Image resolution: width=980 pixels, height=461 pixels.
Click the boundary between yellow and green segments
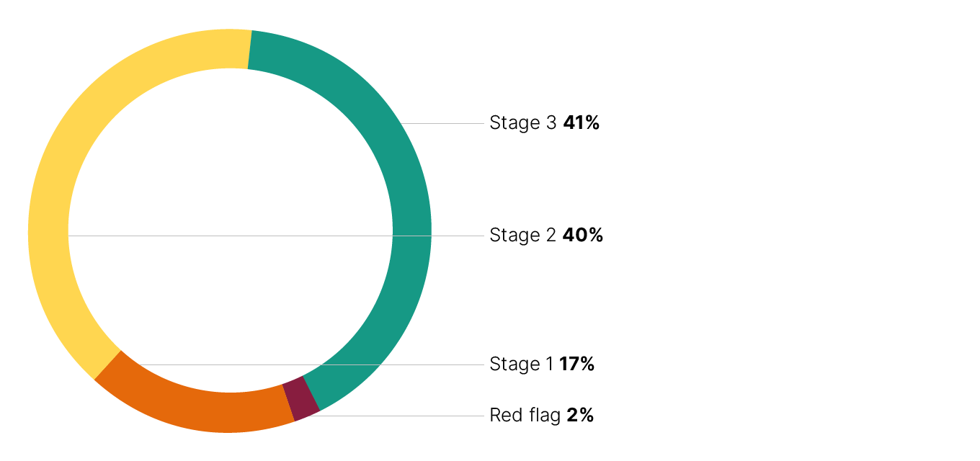point(249,50)
